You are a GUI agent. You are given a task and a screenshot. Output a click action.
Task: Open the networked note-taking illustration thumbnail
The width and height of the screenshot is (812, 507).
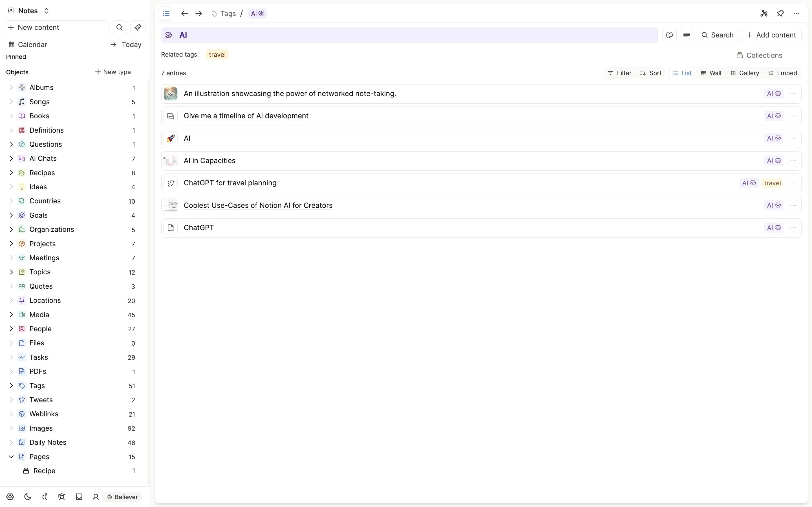click(171, 94)
